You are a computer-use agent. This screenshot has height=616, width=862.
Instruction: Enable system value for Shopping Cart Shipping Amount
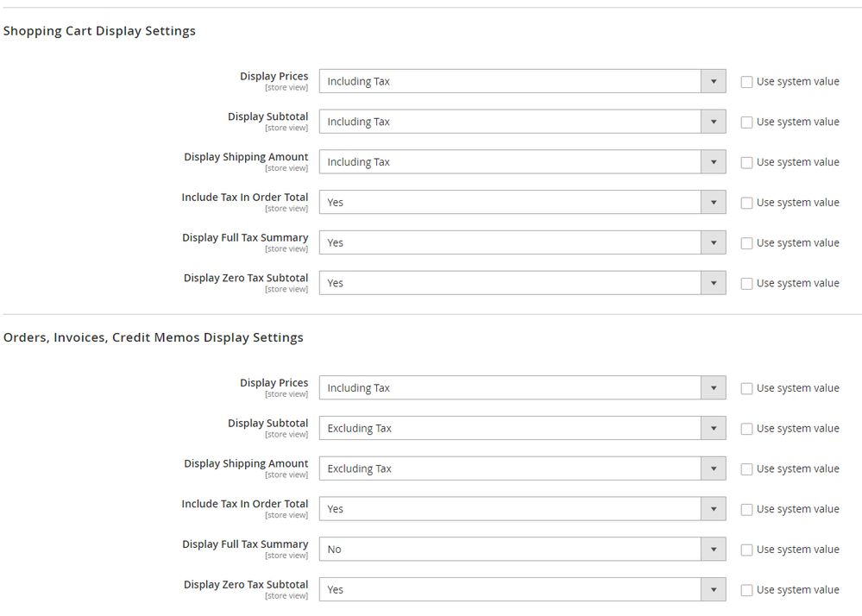(746, 162)
